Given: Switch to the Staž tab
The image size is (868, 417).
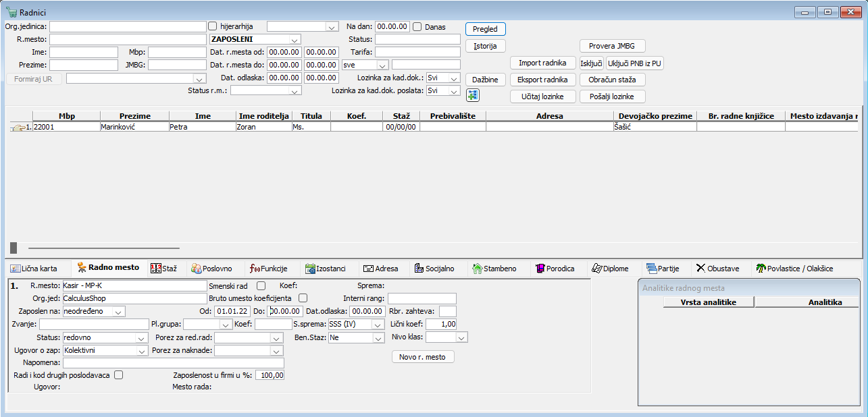Looking at the screenshot, I should coord(164,269).
